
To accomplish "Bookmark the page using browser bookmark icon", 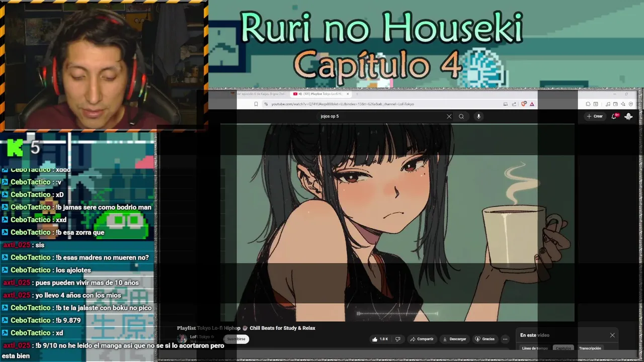I will (x=256, y=104).
